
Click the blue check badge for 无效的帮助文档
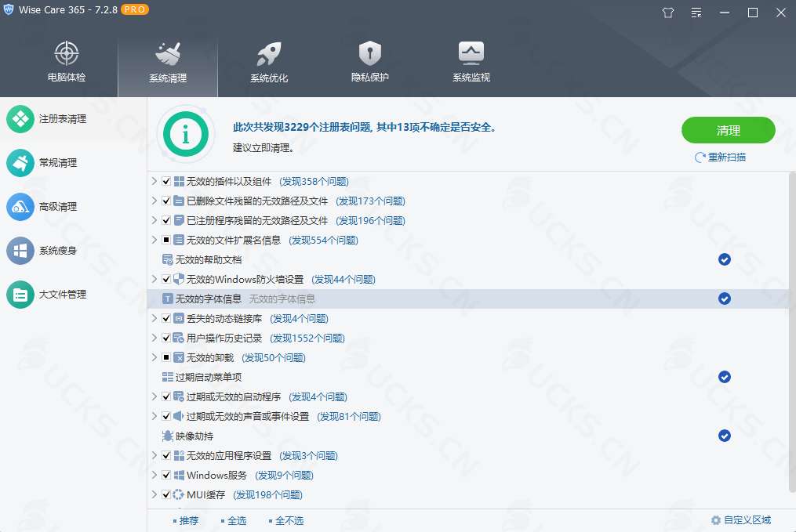pos(725,259)
